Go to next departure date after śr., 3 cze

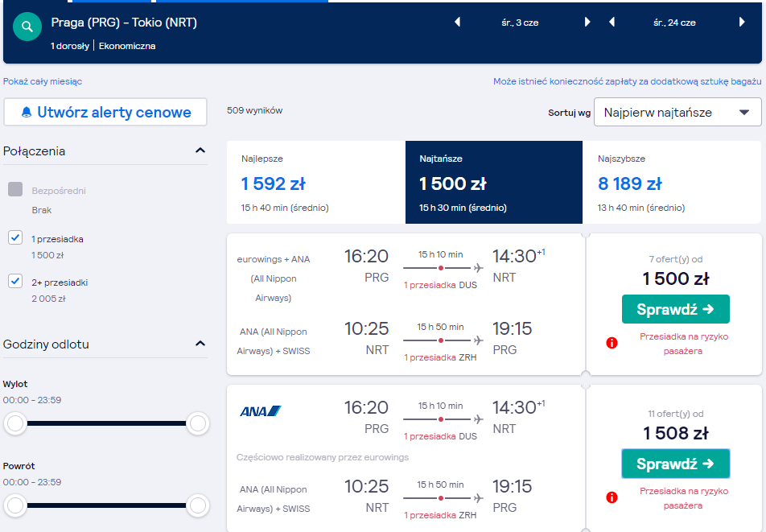(587, 22)
